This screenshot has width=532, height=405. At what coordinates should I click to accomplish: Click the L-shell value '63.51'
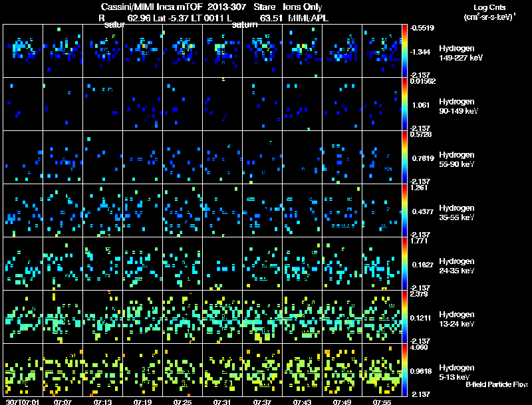271,19
